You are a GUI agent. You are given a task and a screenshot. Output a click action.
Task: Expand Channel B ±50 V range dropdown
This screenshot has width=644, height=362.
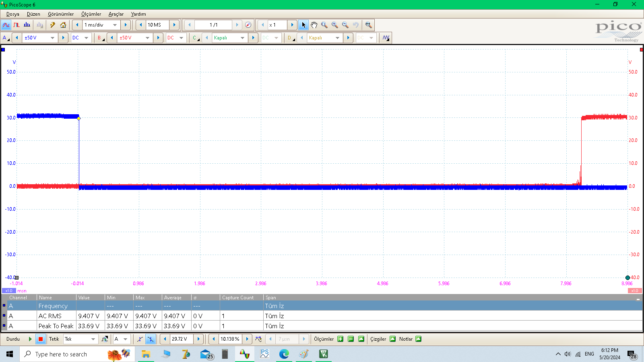[147, 38]
